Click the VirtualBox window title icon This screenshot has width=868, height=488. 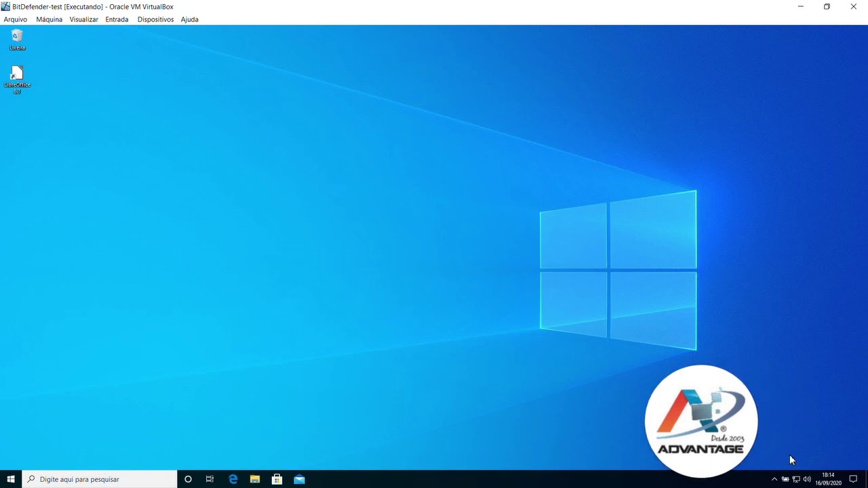click(5, 6)
